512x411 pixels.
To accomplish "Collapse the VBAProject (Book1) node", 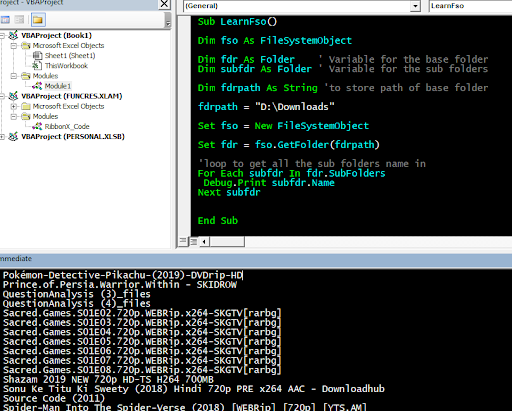I will (x=2, y=35).
